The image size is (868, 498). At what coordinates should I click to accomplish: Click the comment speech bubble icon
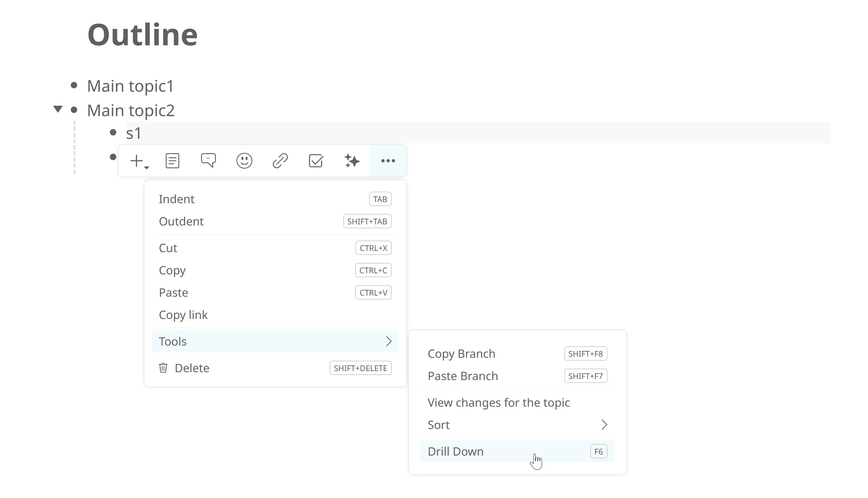click(208, 160)
